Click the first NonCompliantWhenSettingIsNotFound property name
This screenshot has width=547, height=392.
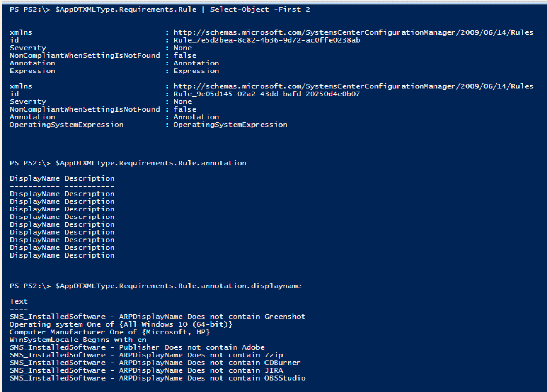pyautogui.click(x=85, y=56)
